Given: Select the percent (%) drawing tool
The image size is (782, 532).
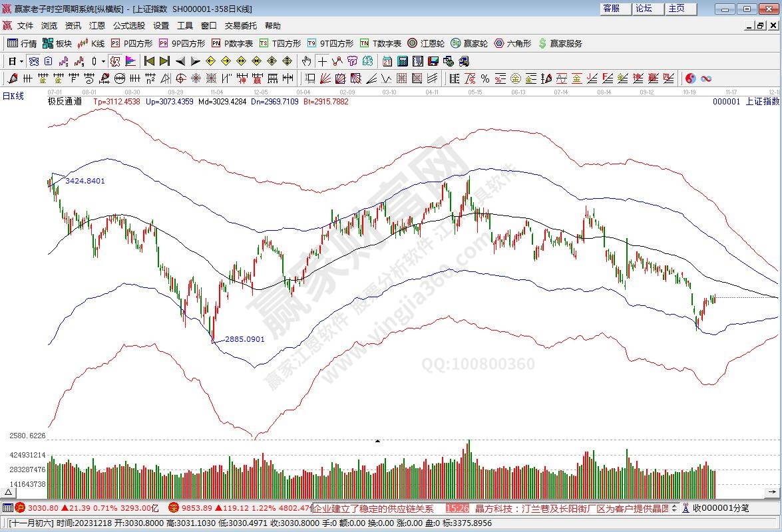Looking at the screenshot, I should coord(485,78).
